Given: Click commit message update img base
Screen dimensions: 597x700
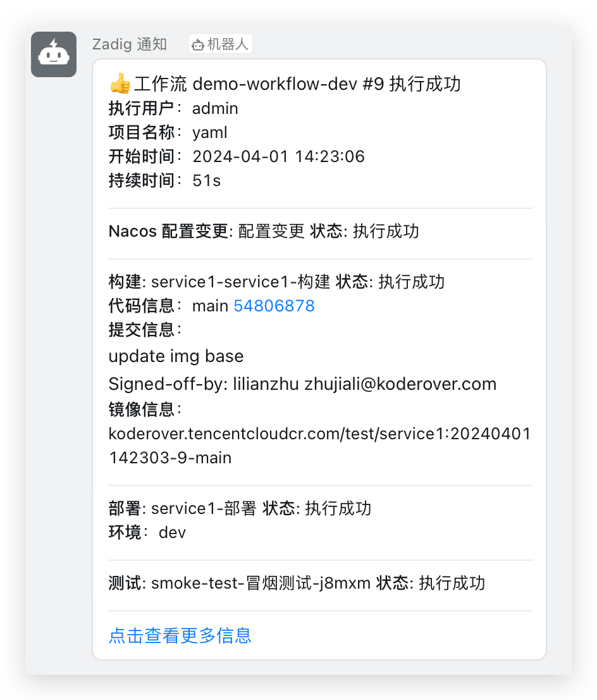Looking at the screenshot, I should click(x=176, y=356).
